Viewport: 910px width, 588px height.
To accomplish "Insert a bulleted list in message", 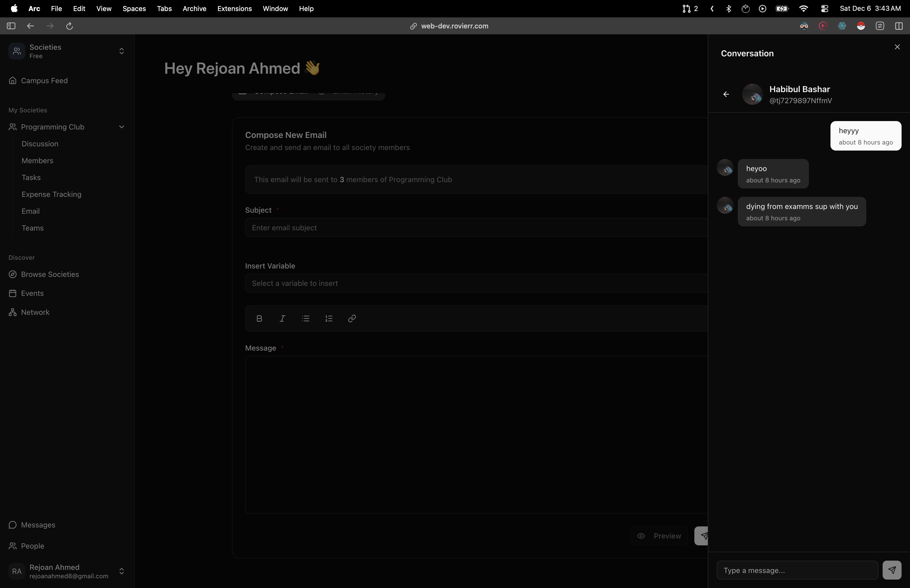I will [x=305, y=318].
